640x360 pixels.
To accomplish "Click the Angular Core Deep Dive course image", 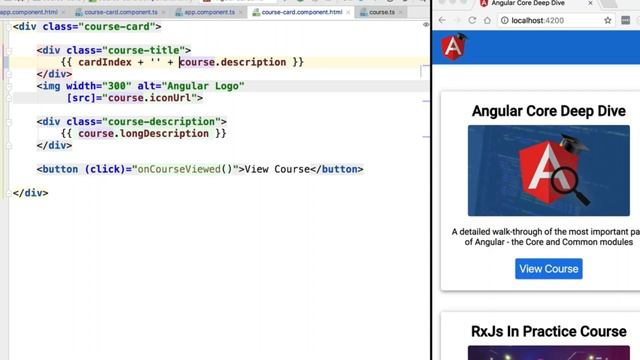I will pos(549,171).
